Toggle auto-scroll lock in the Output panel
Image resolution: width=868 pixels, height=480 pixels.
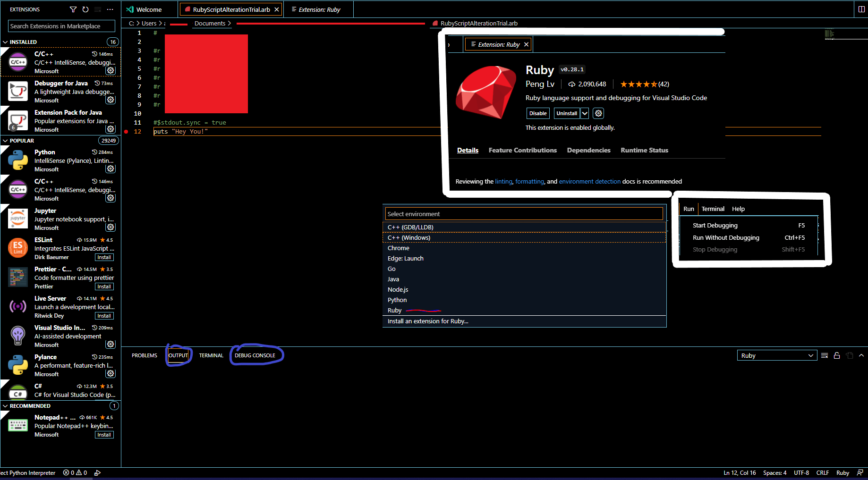point(837,355)
